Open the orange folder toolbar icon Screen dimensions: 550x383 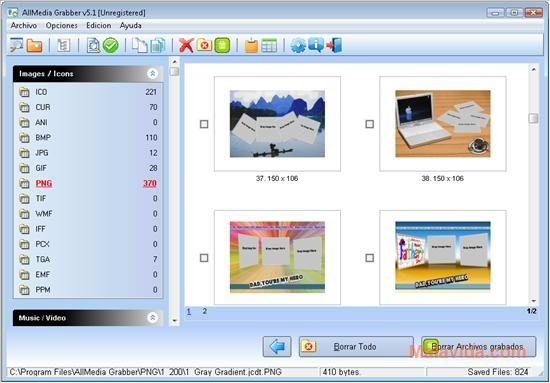[x=34, y=46]
